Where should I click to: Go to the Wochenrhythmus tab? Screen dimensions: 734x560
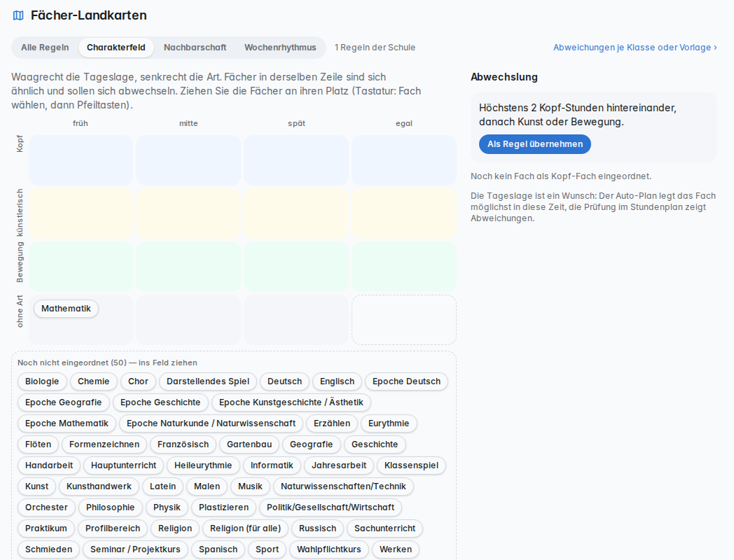point(280,48)
